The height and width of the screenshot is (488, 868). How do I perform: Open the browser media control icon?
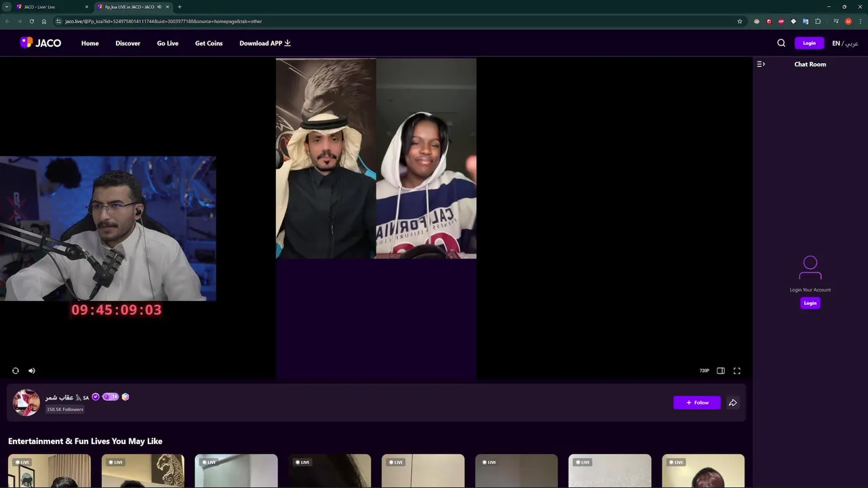(x=836, y=21)
